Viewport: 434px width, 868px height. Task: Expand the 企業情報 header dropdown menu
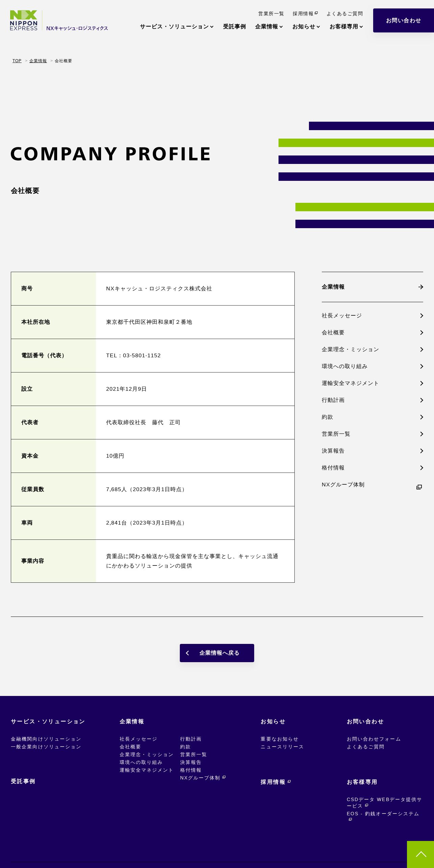point(269,27)
